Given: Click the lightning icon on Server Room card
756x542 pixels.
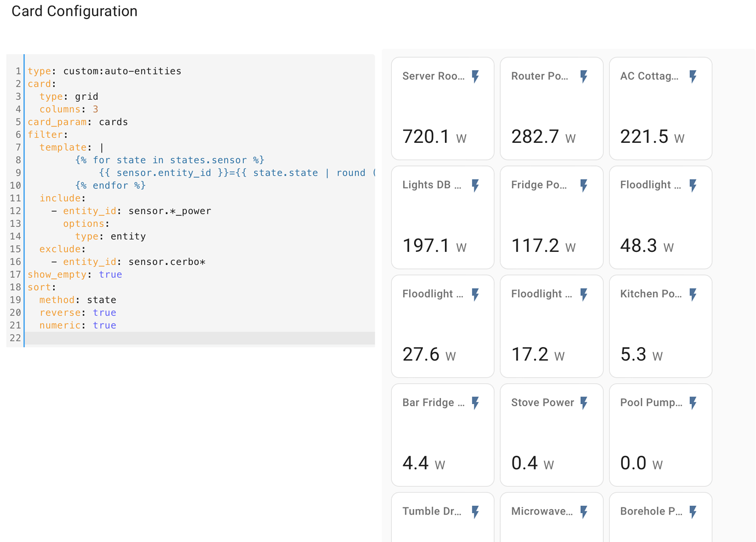Looking at the screenshot, I should point(474,77).
